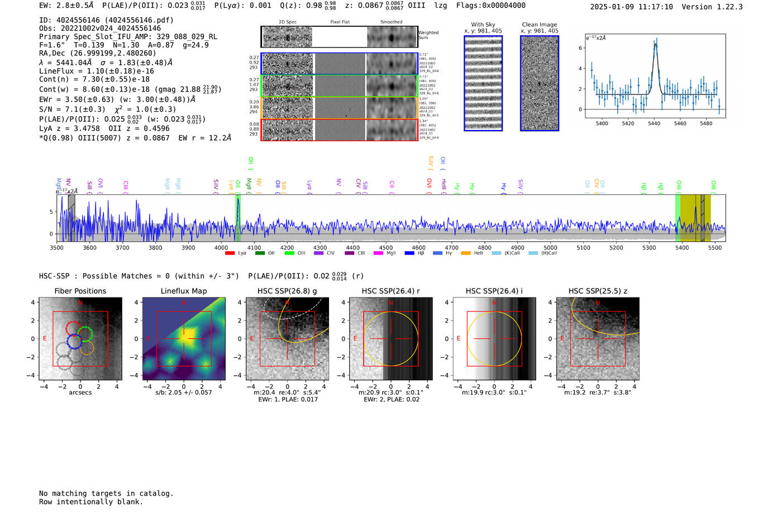This screenshot has width=782, height=532.
Task: Click the (H)CaII legend swatch
Action: [x=533, y=253]
